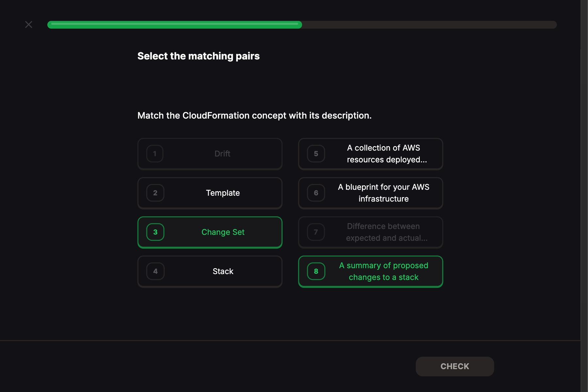Click the green number 8 badge

click(316, 271)
